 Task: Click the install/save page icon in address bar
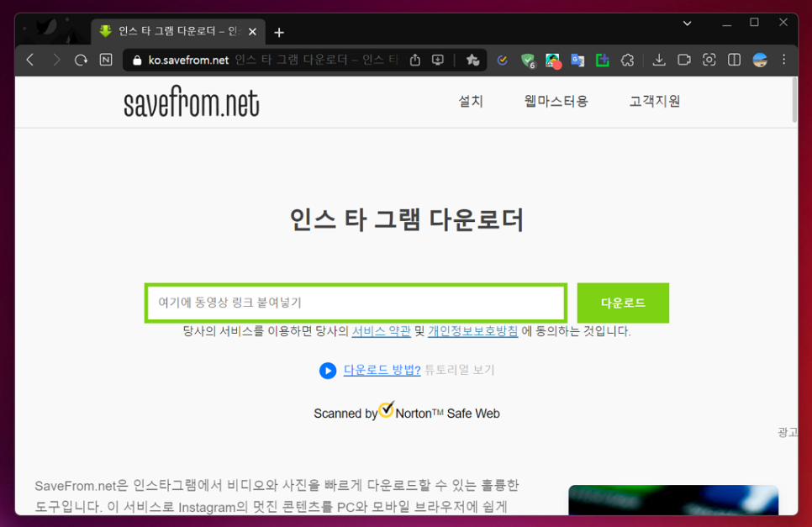tap(438, 60)
